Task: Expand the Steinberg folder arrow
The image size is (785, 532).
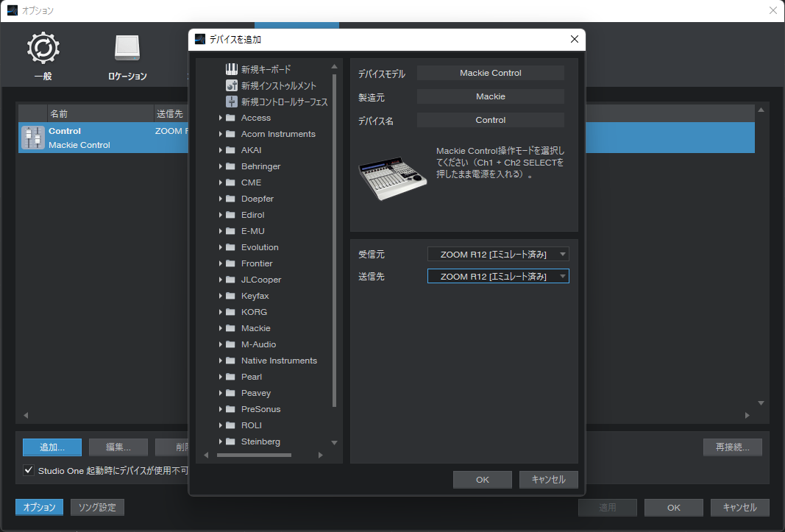Action: 220,441
